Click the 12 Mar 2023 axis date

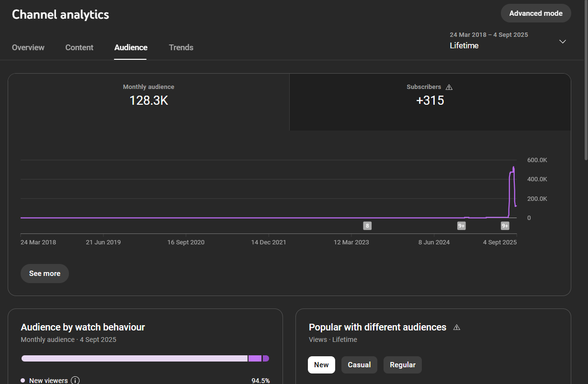click(351, 242)
